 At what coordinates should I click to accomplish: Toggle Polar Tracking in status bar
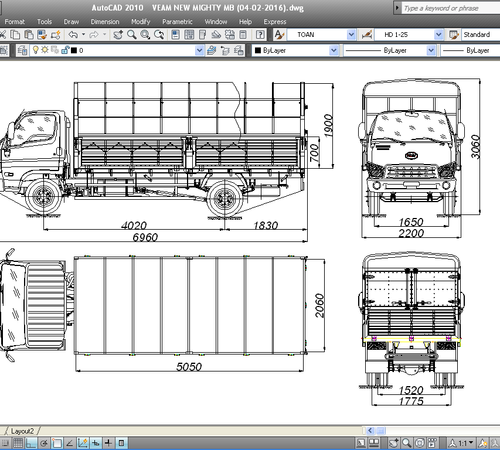pyautogui.click(x=44, y=443)
